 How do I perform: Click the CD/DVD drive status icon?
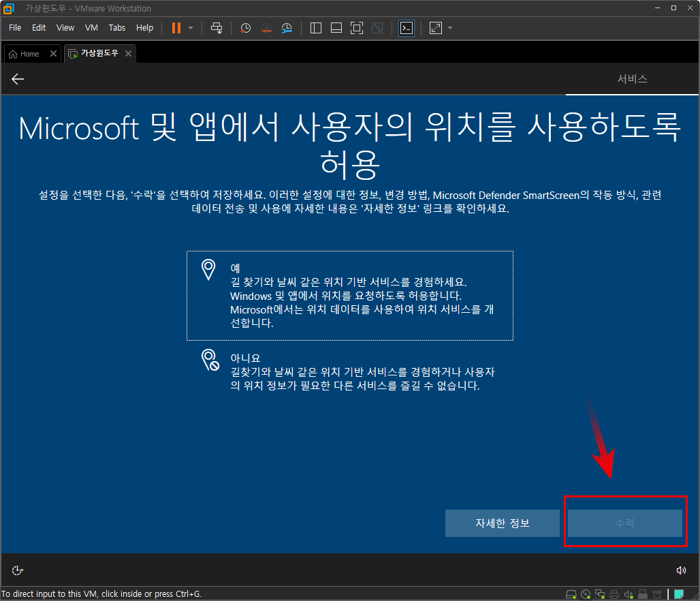586,594
